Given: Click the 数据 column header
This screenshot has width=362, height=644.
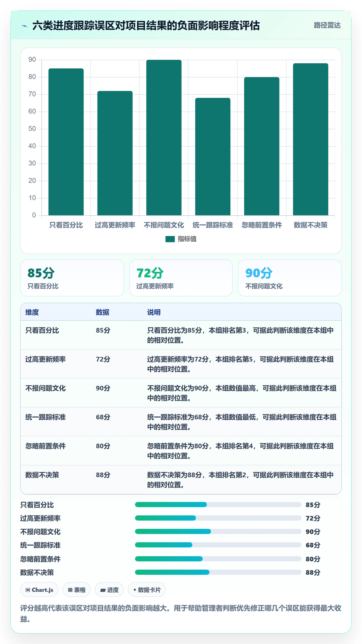Looking at the screenshot, I should click(x=103, y=312).
